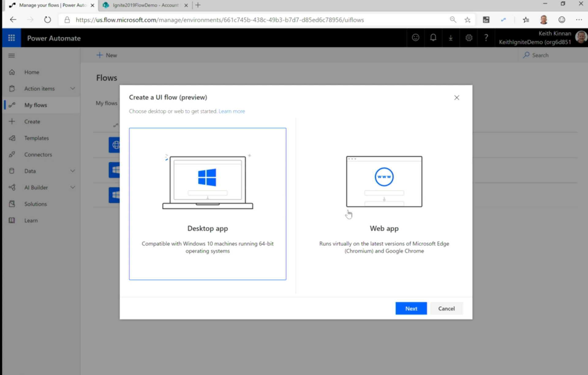Image resolution: width=588 pixels, height=375 pixels.
Task: Close the Ignite2019FlowDemo tab
Action: (x=186, y=5)
